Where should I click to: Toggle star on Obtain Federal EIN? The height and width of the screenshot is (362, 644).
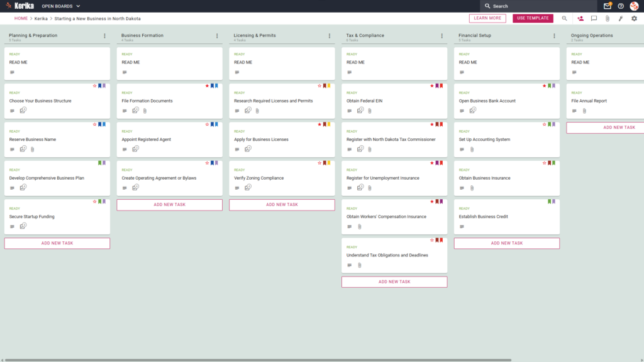[432, 85]
